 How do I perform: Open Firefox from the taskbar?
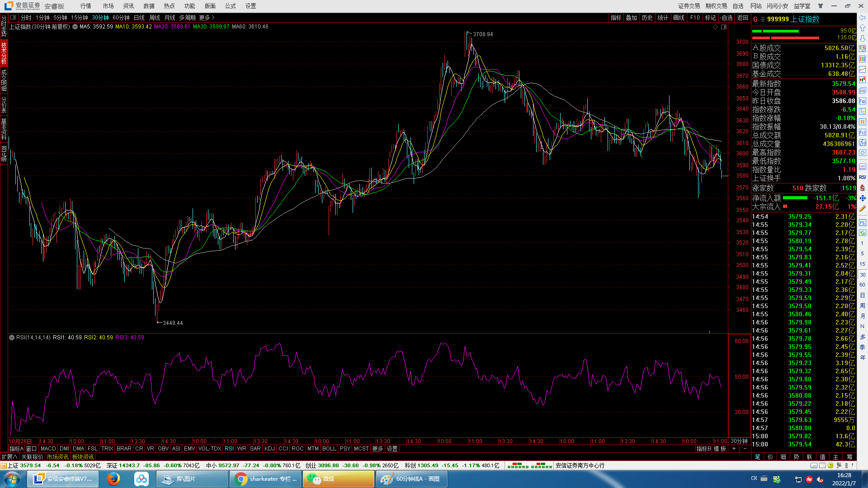coord(113,479)
